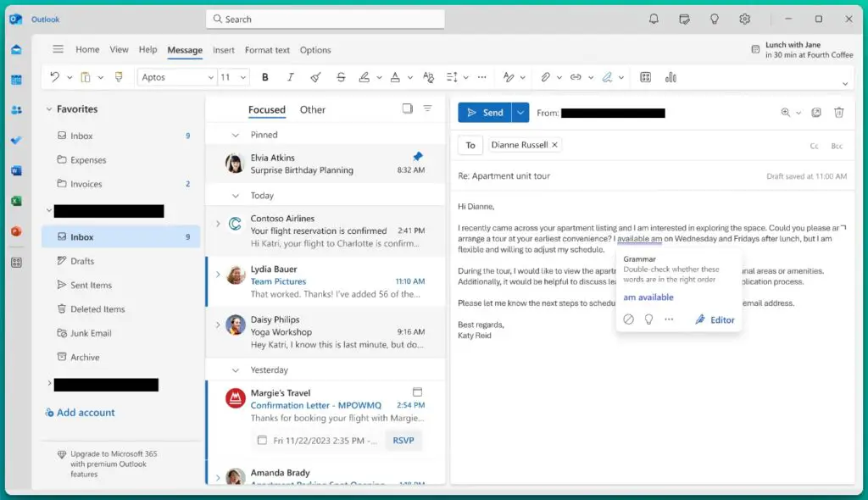Open the Insert ribbon tab
Screen dimensions: 868x500
[x=224, y=50]
